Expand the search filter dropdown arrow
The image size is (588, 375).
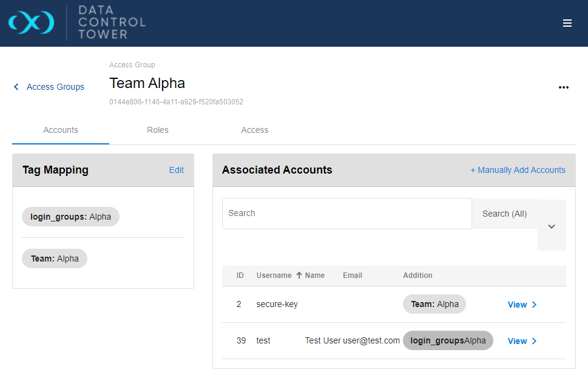coord(551,226)
